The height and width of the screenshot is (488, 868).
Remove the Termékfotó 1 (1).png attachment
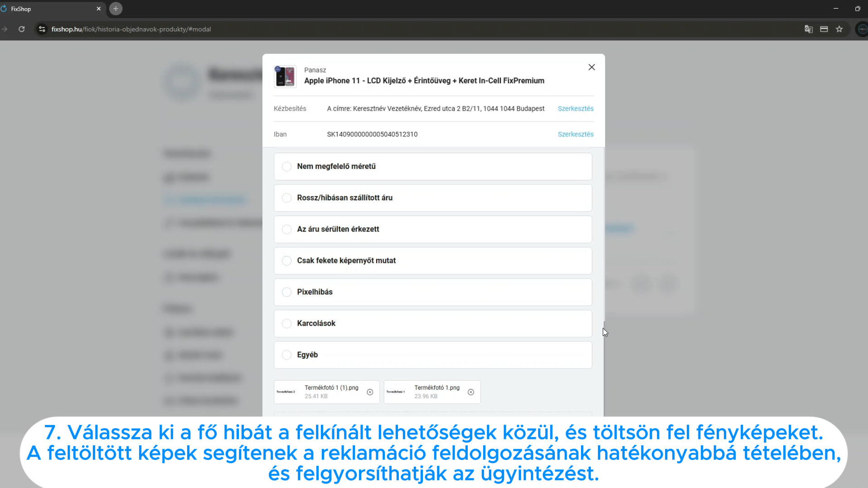370,392
